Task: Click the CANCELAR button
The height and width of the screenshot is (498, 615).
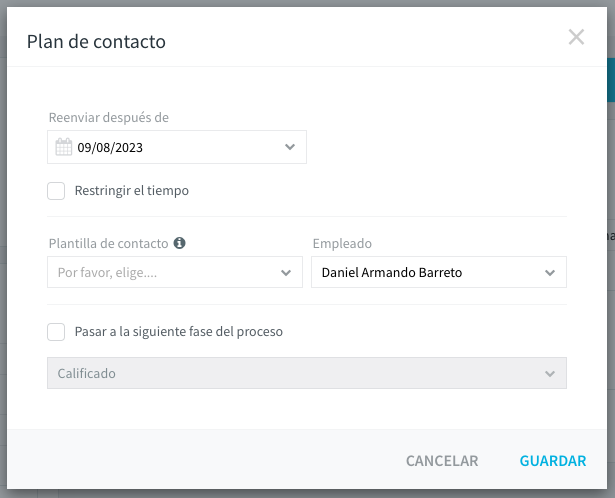Action: pos(442,461)
